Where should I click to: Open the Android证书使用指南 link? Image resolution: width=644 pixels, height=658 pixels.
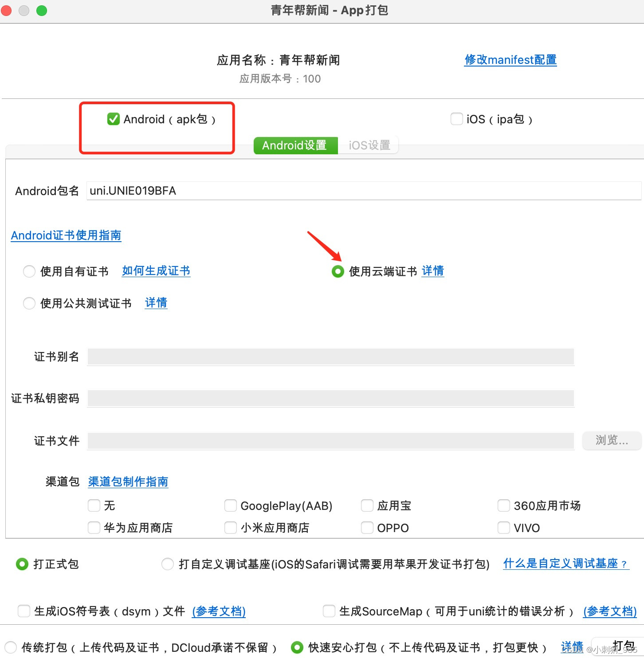[x=66, y=235]
